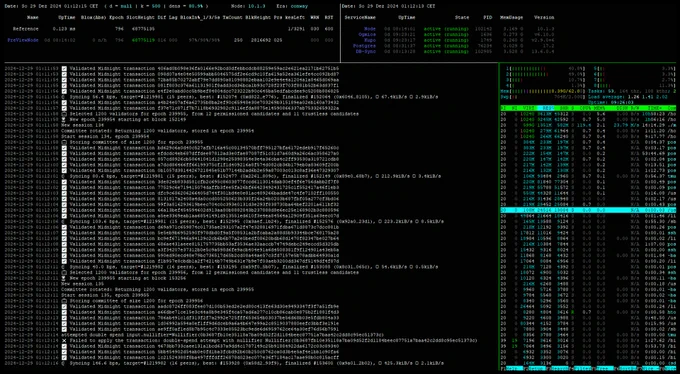Select the htop process row using 119.6 CPU
Image resolution: width=680 pixels, height=374 pixels.
(588, 125)
